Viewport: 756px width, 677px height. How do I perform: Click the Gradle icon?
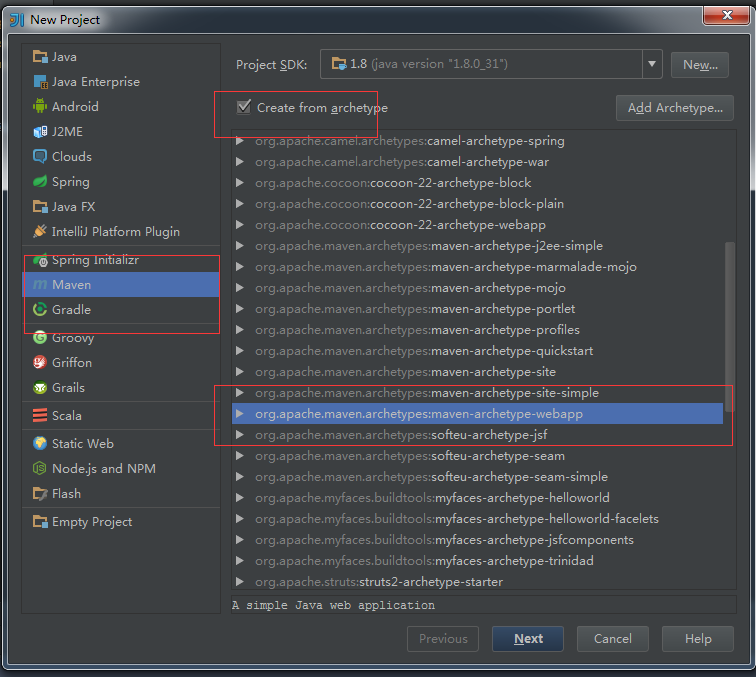(x=40, y=310)
